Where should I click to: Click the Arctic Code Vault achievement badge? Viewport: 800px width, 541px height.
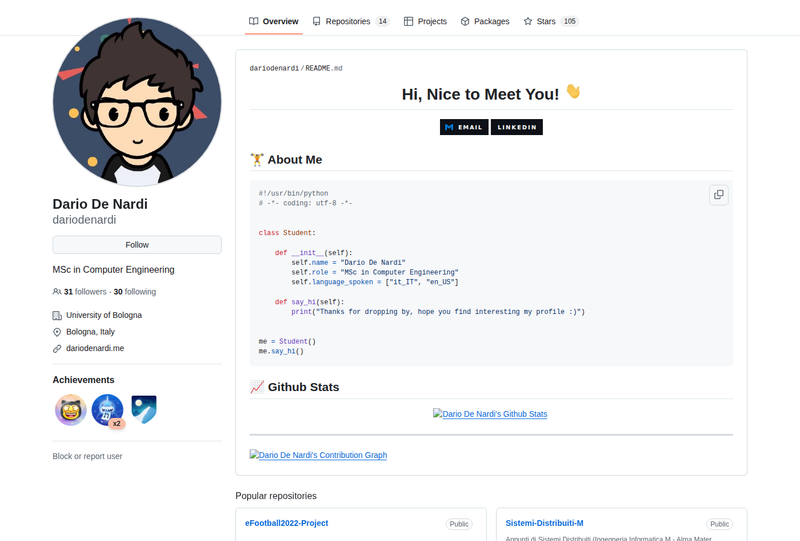pos(144,410)
